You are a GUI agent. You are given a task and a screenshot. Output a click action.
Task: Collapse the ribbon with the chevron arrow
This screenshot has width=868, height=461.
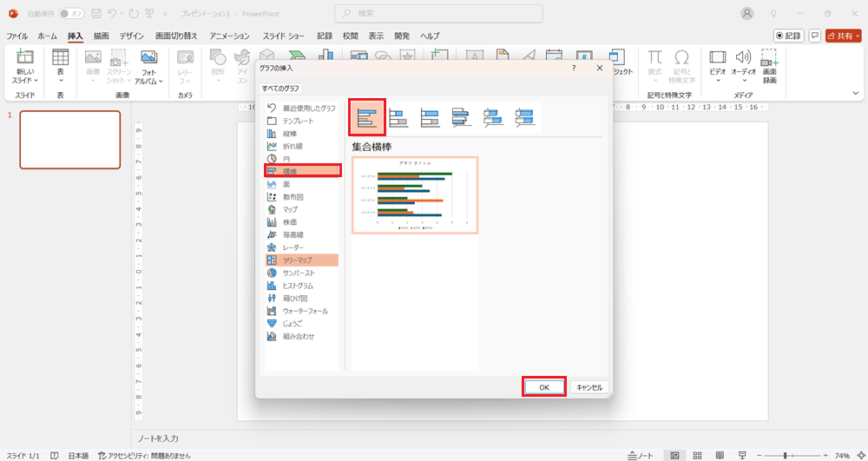[855, 95]
